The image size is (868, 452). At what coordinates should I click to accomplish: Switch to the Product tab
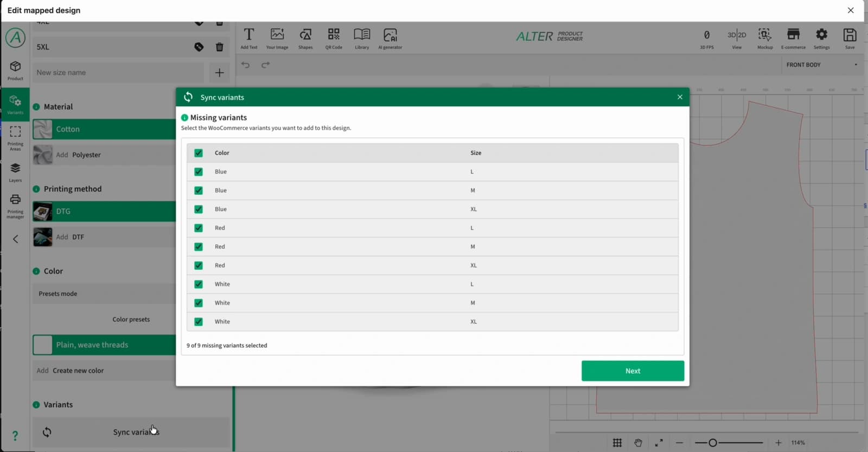pyautogui.click(x=15, y=71)
